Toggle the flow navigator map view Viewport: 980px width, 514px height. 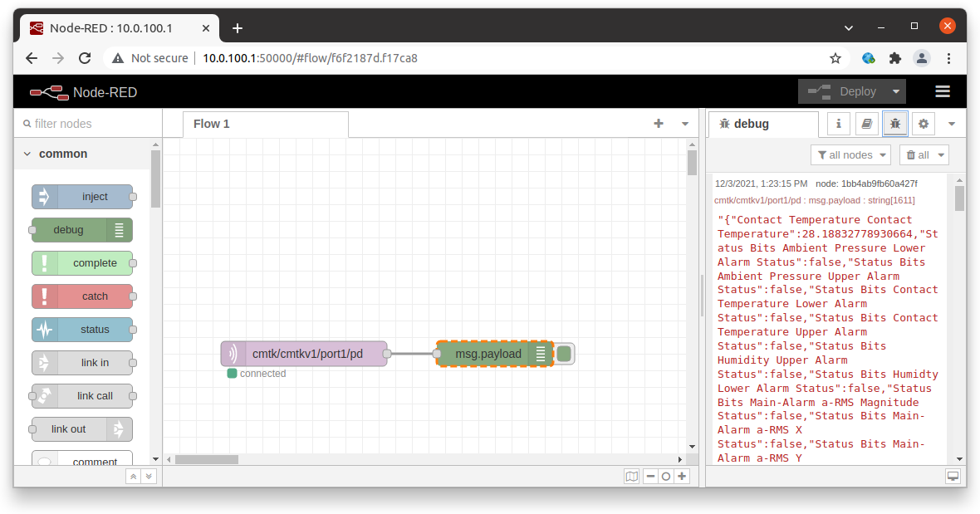(631, 476)
